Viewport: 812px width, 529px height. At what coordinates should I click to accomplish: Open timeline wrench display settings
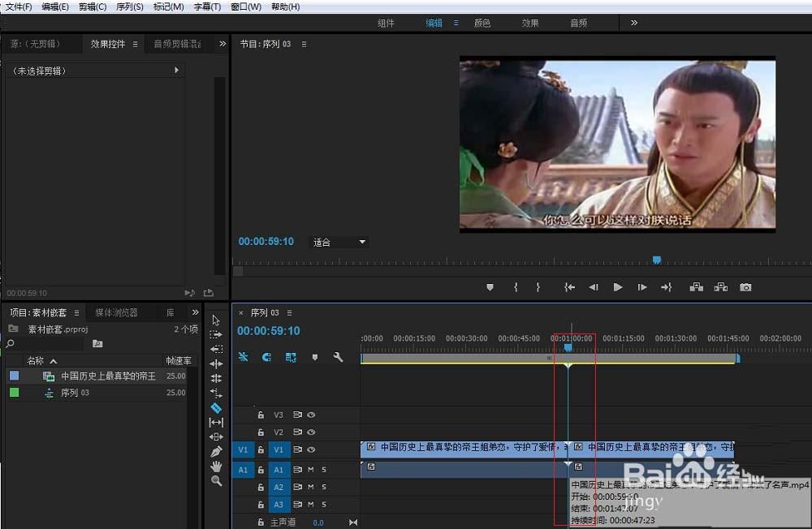[x=339, y=357]
